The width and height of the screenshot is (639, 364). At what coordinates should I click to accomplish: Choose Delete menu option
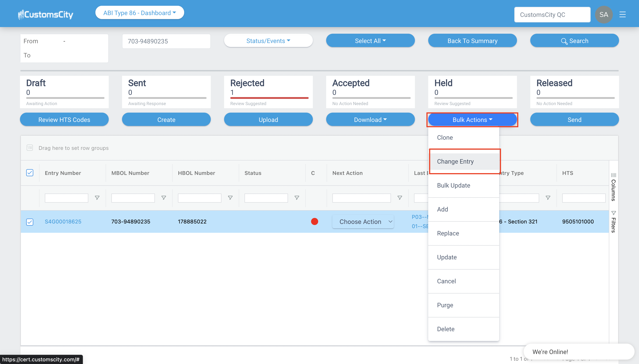[x=464, y=329]
